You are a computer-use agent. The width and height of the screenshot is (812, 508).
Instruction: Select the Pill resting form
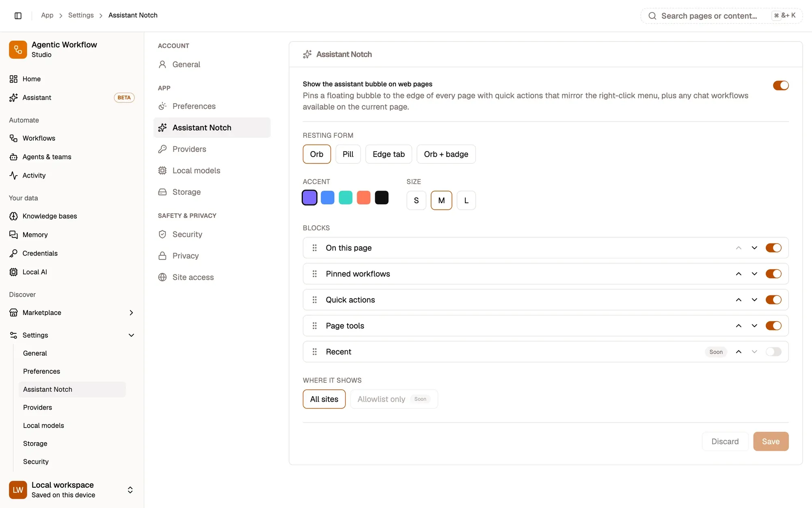[x=348, y=154]
